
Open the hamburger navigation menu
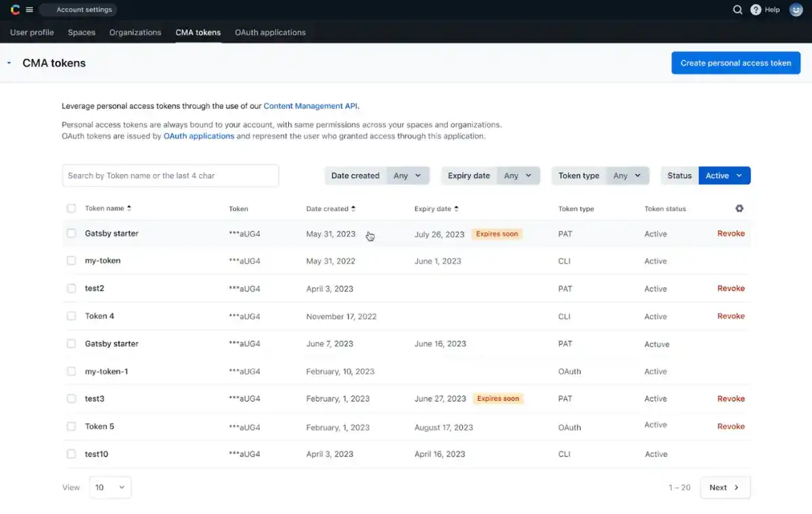coord(29,10)
